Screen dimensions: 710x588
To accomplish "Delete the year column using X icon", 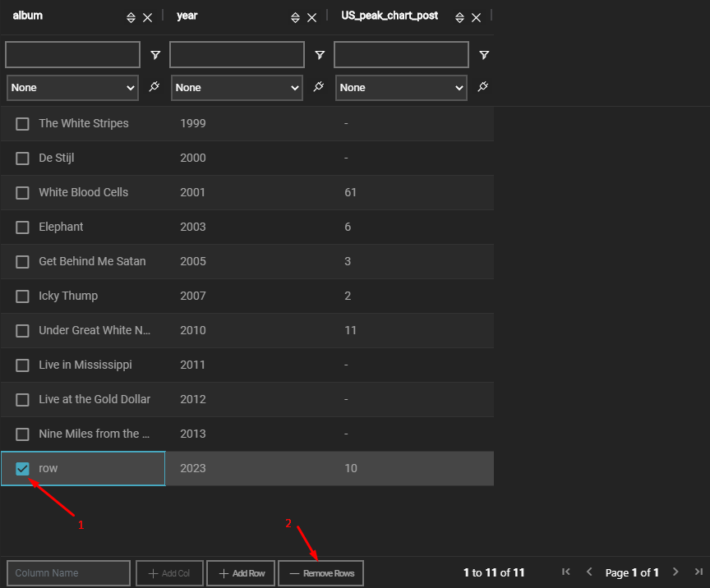I will pos(312,17).
